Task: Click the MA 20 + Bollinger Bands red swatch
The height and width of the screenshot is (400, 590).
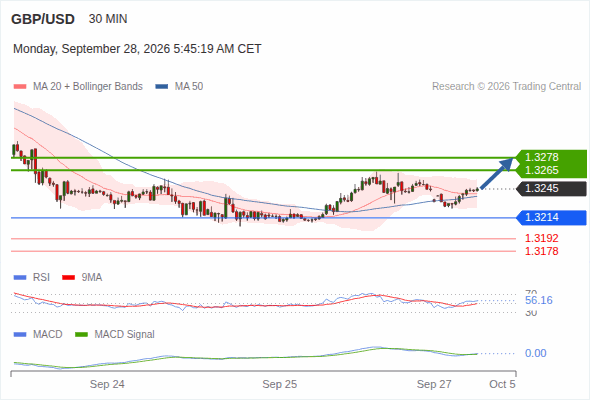Action: [20, 87]
